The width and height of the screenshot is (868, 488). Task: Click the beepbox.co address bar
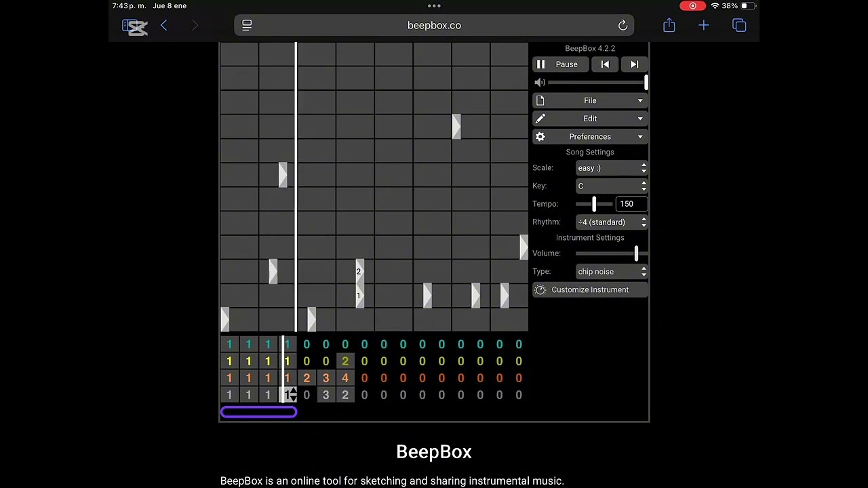point(434,25)
